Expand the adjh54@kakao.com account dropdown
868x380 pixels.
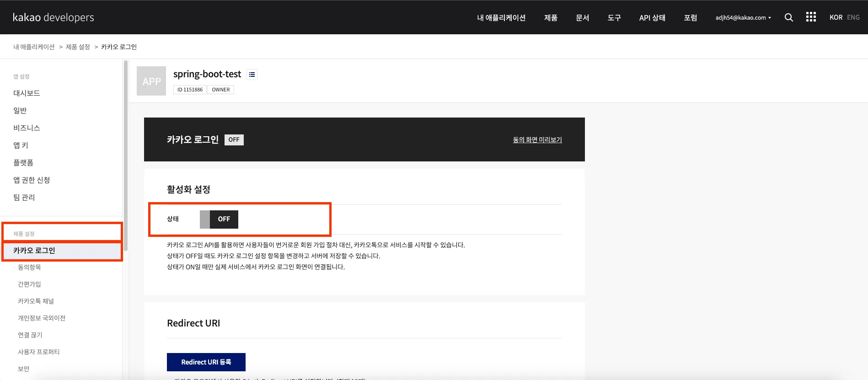click(743, 18)
